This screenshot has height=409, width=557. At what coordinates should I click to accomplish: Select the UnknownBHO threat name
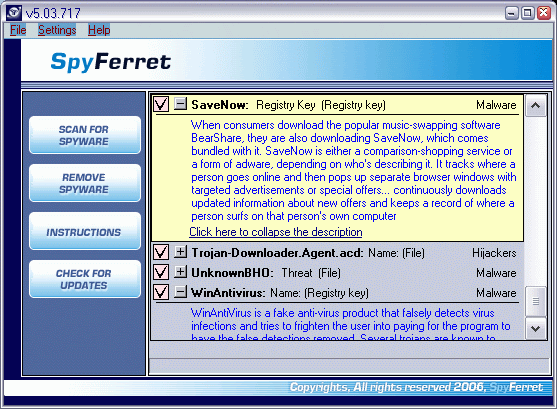(x=232, y=273)
